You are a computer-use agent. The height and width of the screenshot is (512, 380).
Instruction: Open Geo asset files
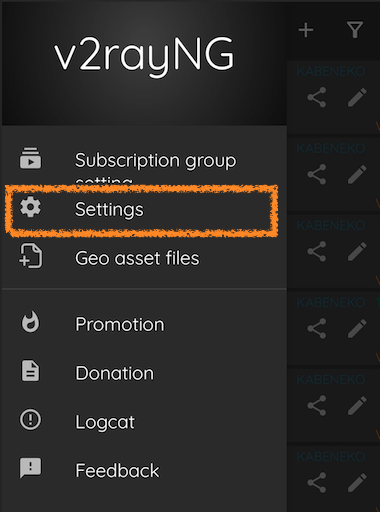click(x=144, y=258)
